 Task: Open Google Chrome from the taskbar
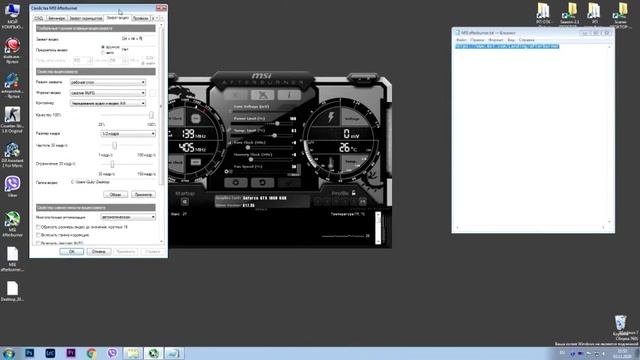(91, 353)
